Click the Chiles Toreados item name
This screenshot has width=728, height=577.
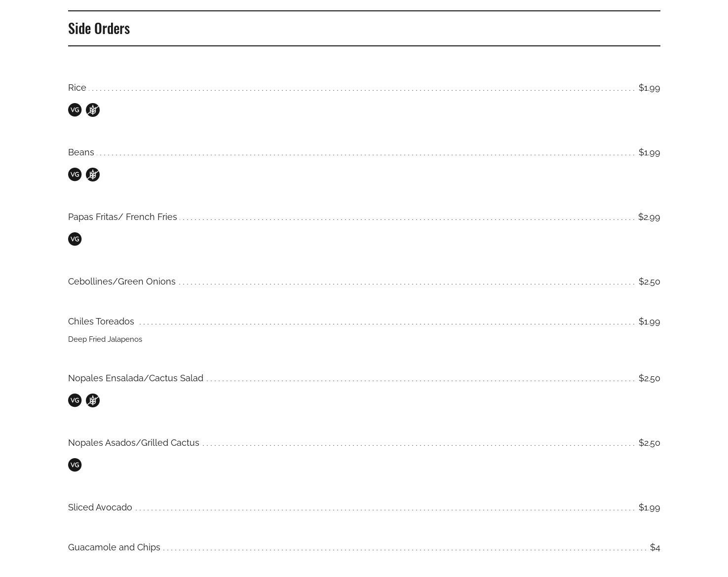(x=101, y=322)
